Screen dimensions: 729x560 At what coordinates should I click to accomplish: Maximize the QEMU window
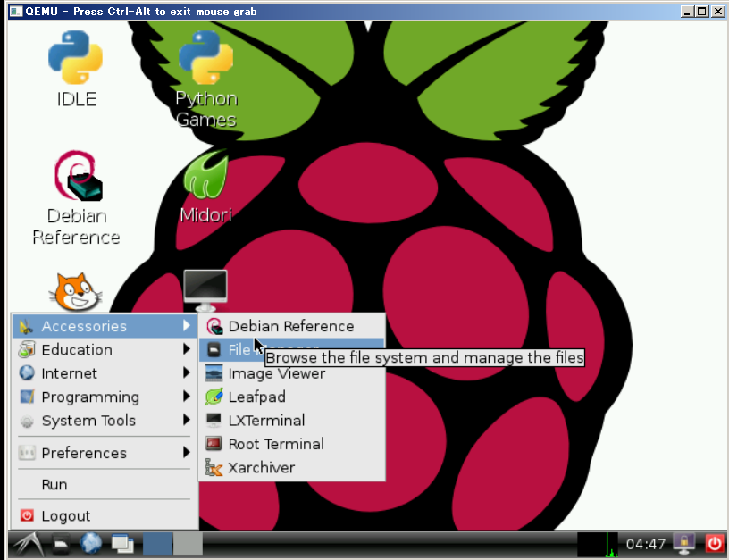point(703,11)
